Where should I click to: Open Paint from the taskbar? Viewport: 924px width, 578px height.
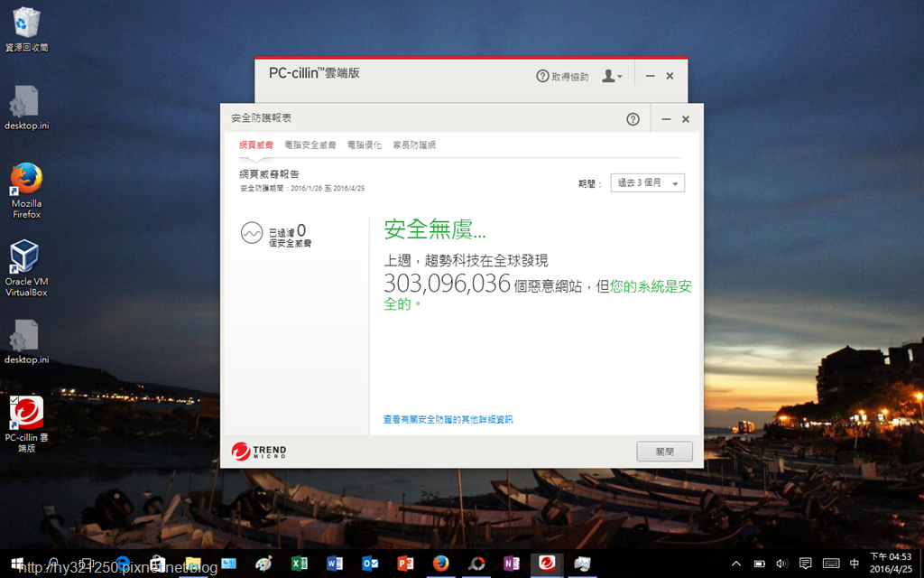coord(263,564)
